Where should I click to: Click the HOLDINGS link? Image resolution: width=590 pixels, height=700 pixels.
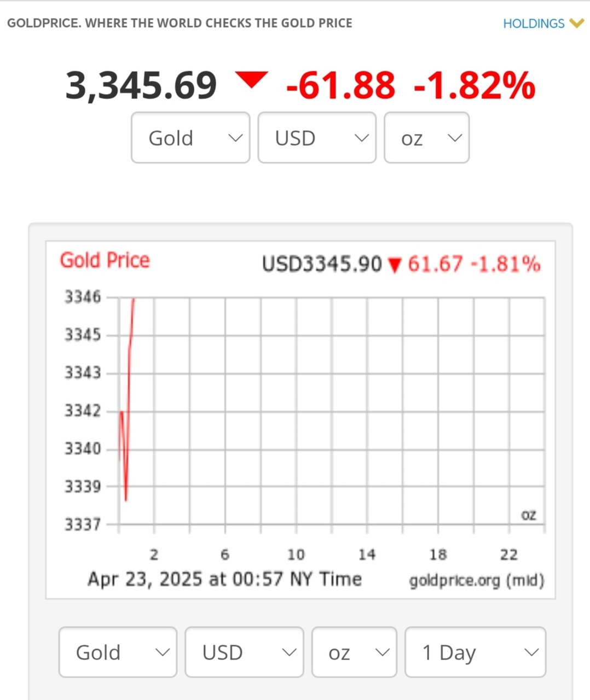pyautogui.click(x=533, y=24)
